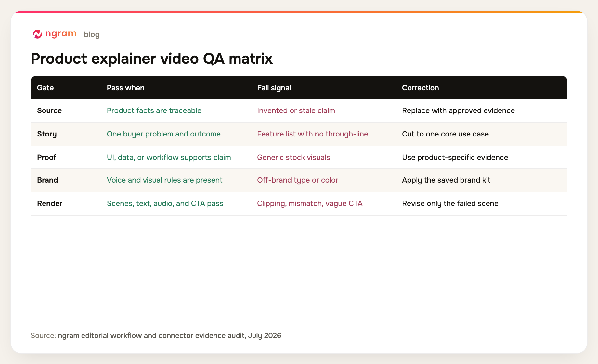Click 'Apply the saved brand kit' cell
598x364 pixels.
coord(446,180)
